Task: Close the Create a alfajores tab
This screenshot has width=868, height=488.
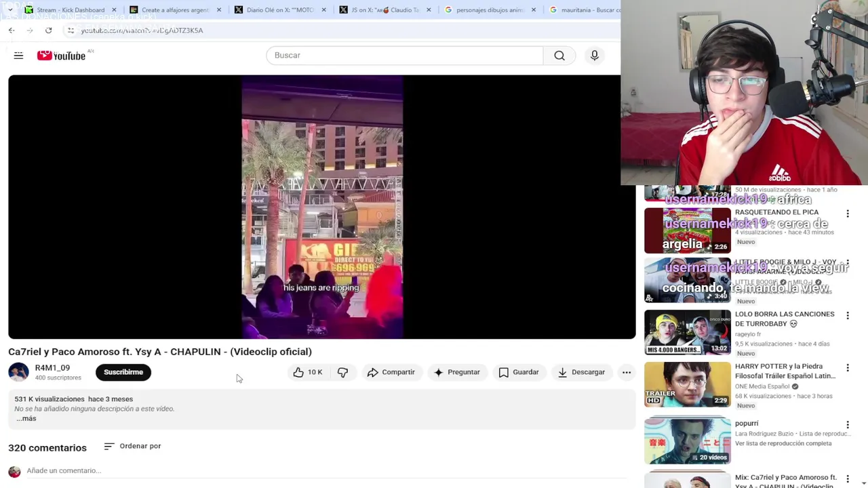Action: point(219,10)
